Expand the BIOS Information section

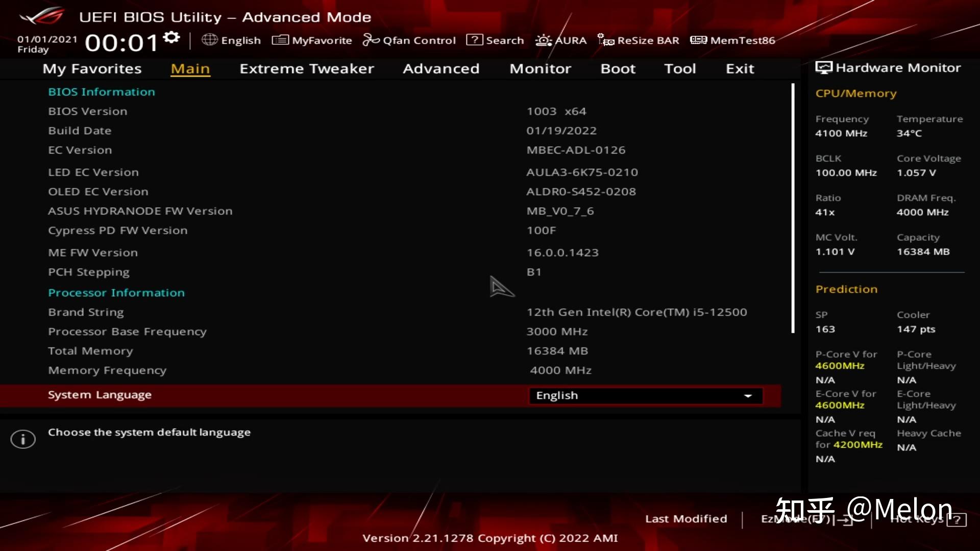click(102, 91)
